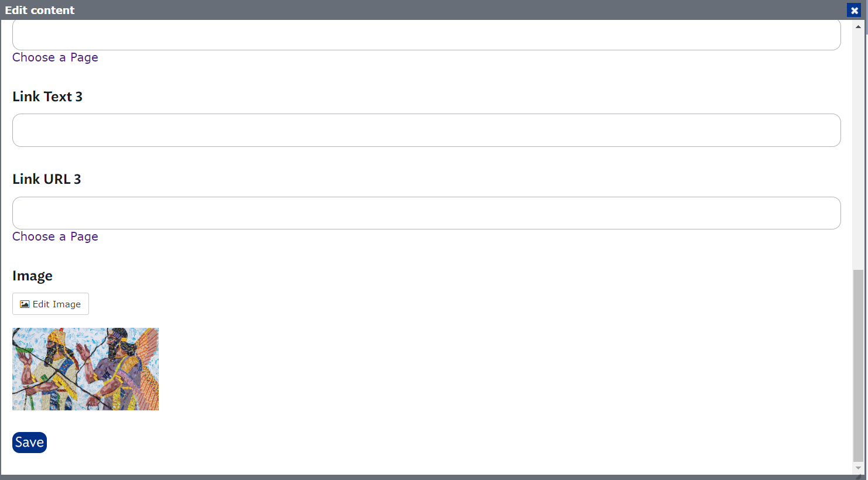Screen dimensions: 868x480
Task: Open Choose a Page above Link Text 3
Action: click(55, 57)
